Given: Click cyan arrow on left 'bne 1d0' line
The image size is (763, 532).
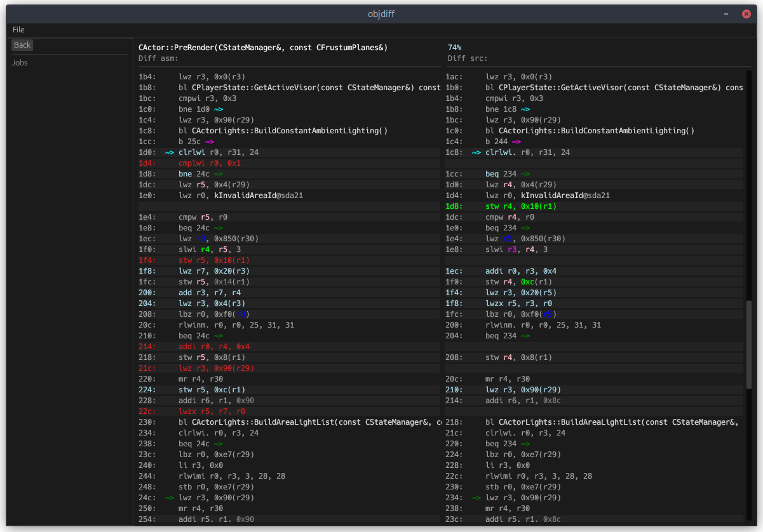Looking at the screenshot, I should [219, 109].
